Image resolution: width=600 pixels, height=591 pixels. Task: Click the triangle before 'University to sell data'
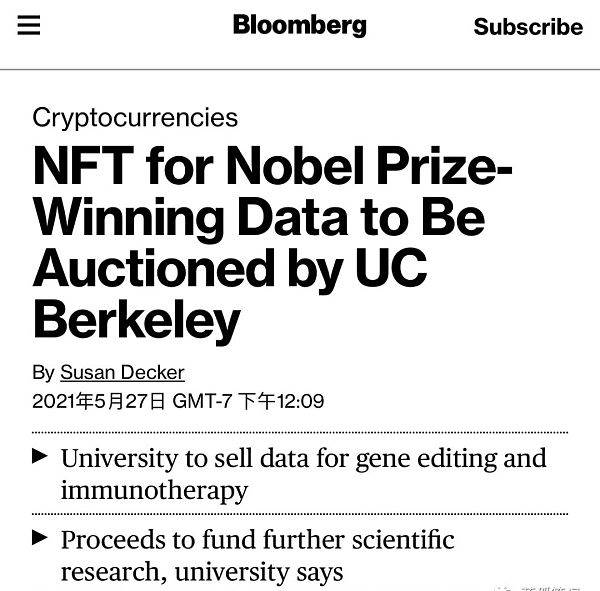40,456
